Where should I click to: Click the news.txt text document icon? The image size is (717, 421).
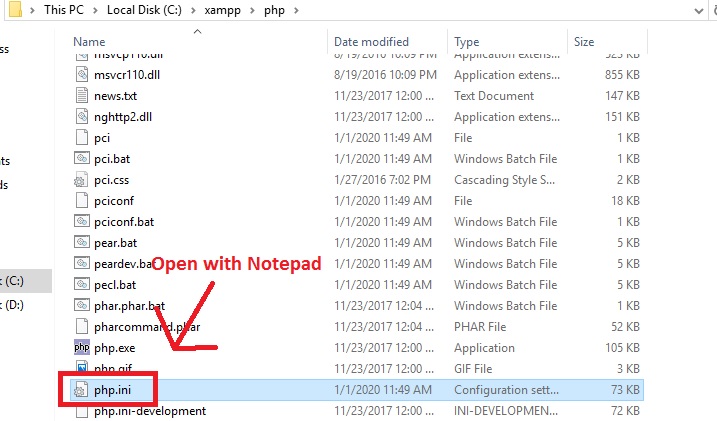pyautogui.click(x=81, y=96)
